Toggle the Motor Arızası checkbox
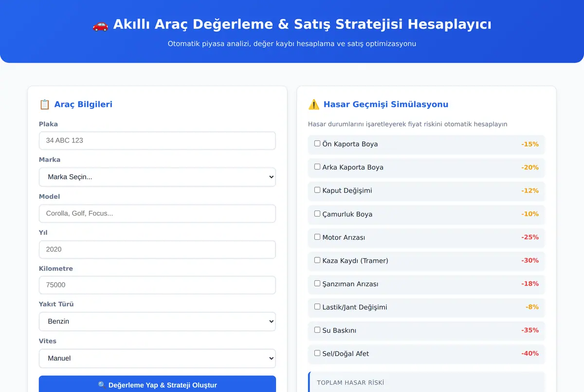Screen dimensions: 584x392 [317, 237]
